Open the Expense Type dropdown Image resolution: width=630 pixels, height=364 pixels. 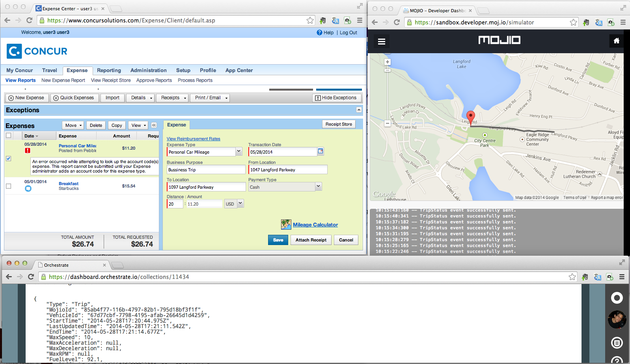(239, 151)
